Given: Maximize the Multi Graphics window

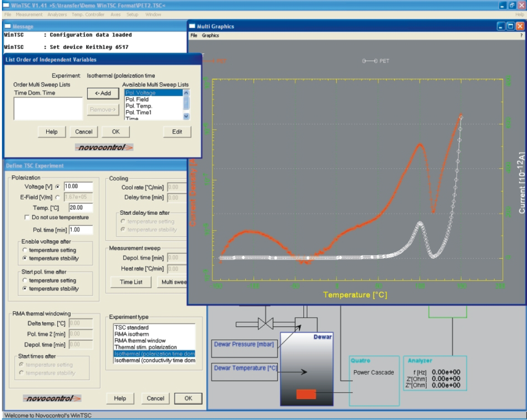Looking at the screenshot, I should tap(511, 26).
